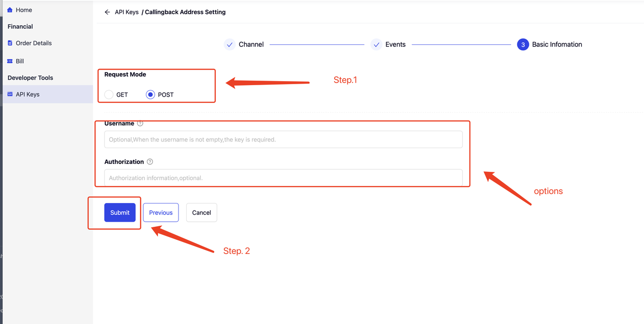Screen dimensions: 644x324
Task: Click the API Keys breadcrumb link
Action: pos(126,12)
